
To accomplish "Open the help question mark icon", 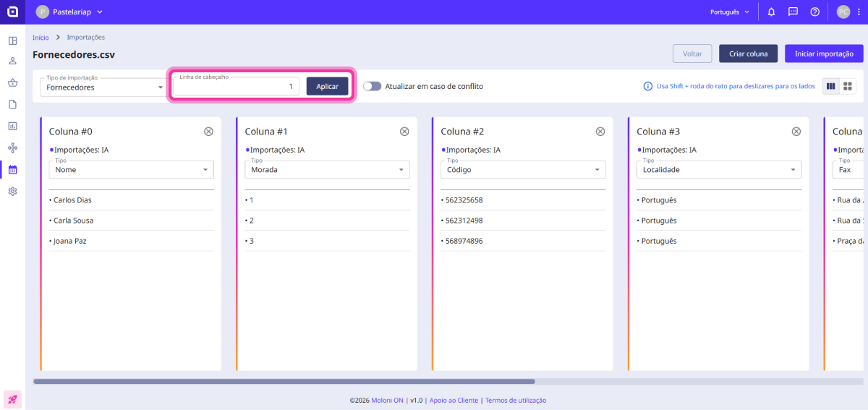I will point(814,12).
